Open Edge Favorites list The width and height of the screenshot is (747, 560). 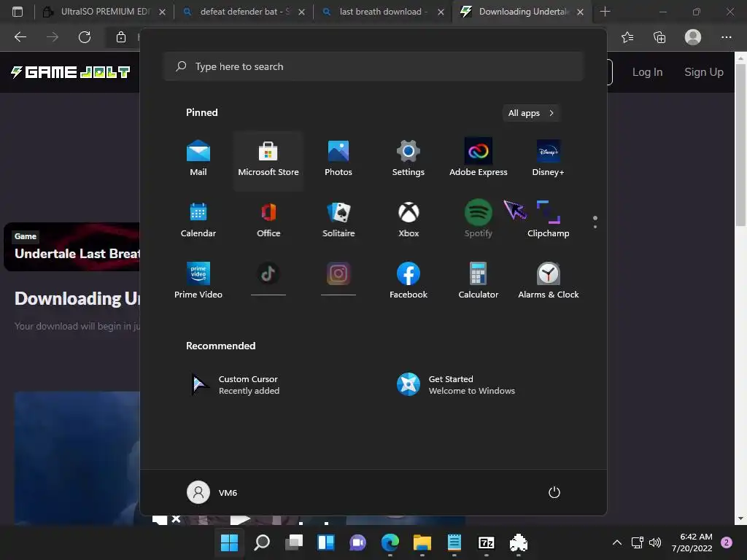627,37
